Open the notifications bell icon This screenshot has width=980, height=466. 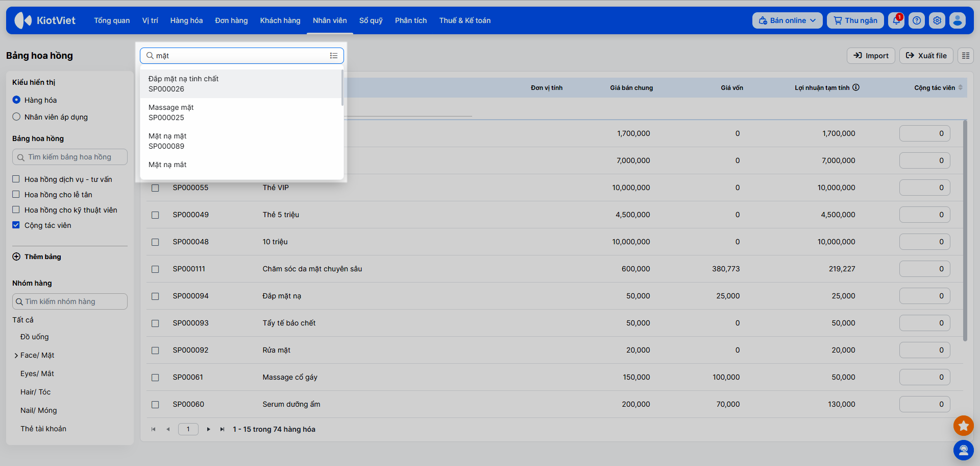point(896,20)
